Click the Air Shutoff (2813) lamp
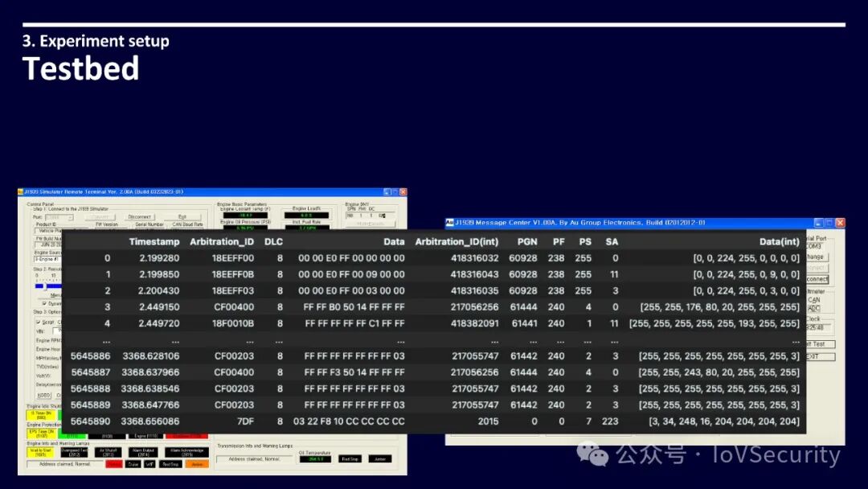 tap(108, 452)
